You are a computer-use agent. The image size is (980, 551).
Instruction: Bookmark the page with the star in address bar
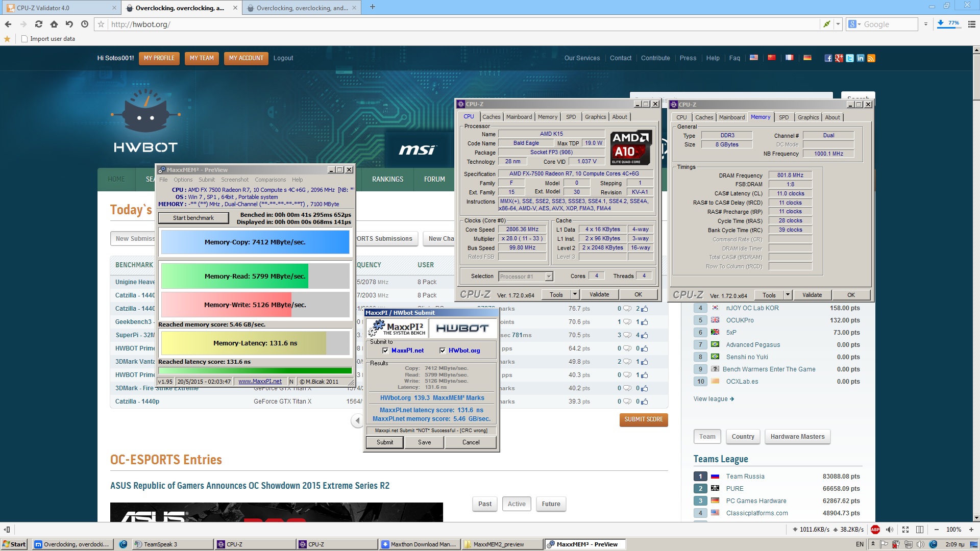point(101,24)
